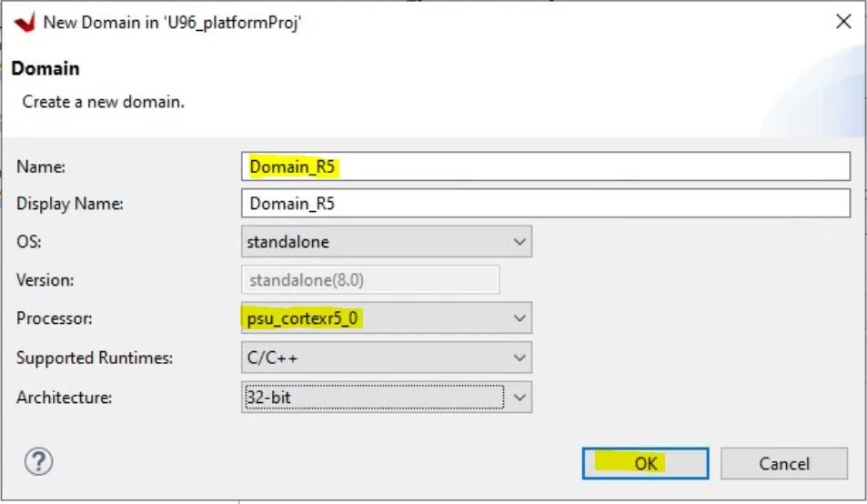Image resolution: width=867 pixels, height=504 pixels.
Task: Click the Name text field
Action: tap(546, 166)
